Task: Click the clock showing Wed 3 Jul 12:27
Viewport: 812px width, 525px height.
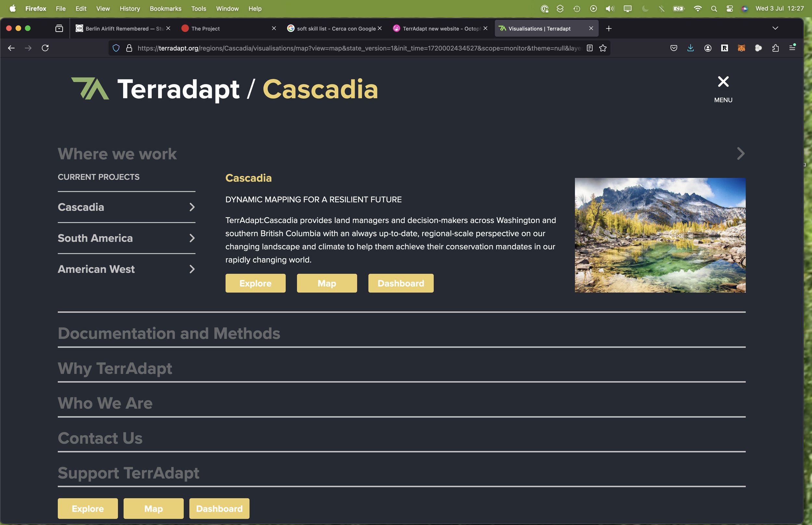Action: pyautogui.click(x=780, y=8)
